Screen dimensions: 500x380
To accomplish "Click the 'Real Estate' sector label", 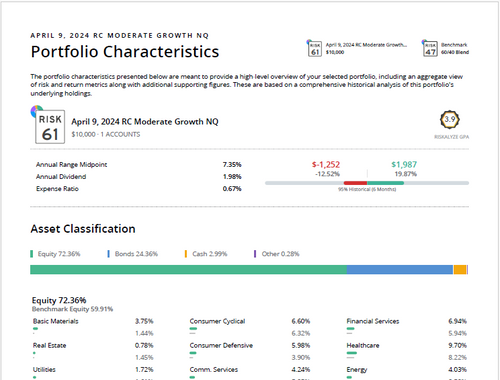I will 49,346.
